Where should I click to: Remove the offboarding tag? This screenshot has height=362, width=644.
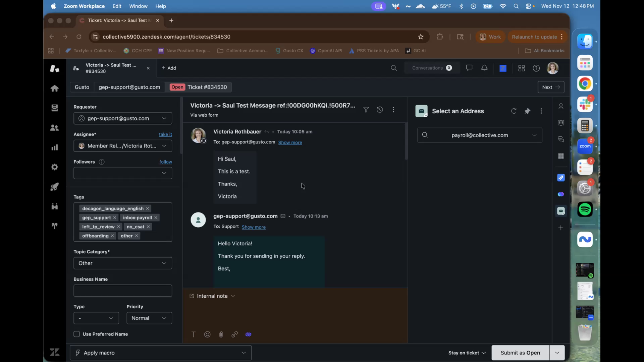tap(112, 236)
